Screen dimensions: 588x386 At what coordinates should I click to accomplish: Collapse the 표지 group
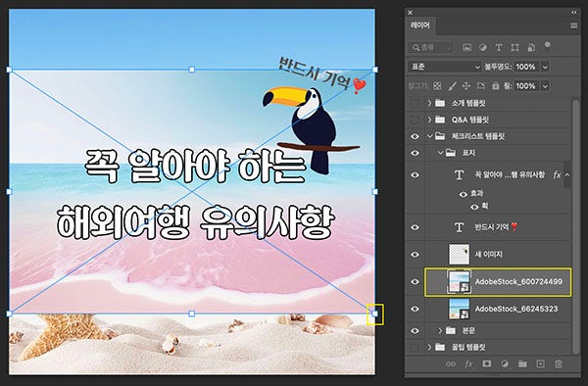point(441,153)
